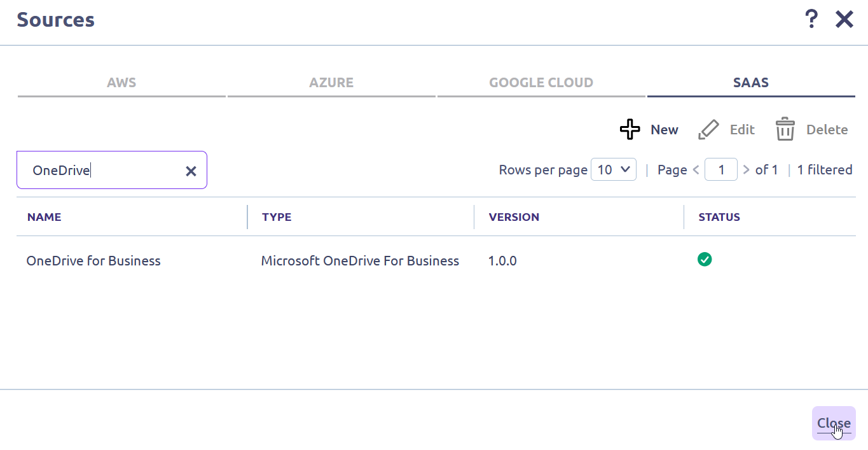Click the Delete label text
Viewport: 868px width, 450px height.
827,130
